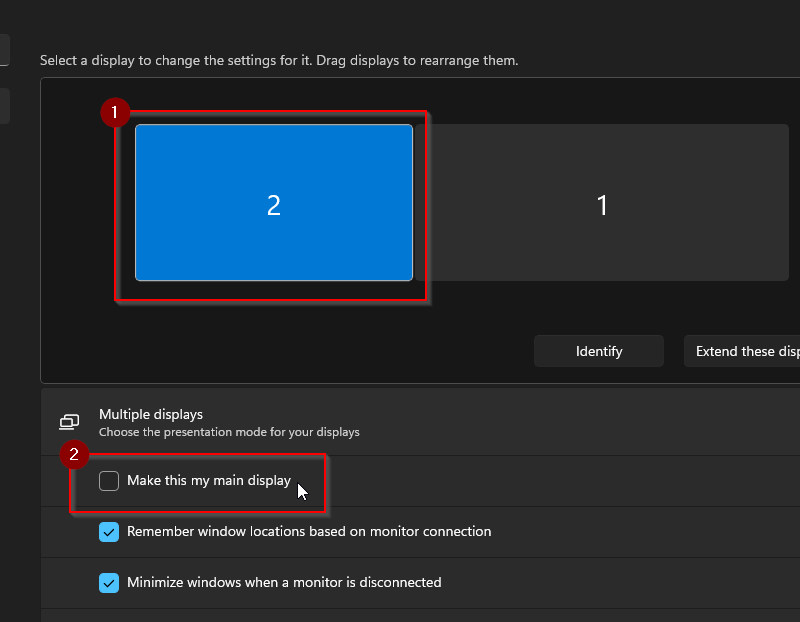Click the number 2 inside blue display
800x622 pixels.
point(273,205)
